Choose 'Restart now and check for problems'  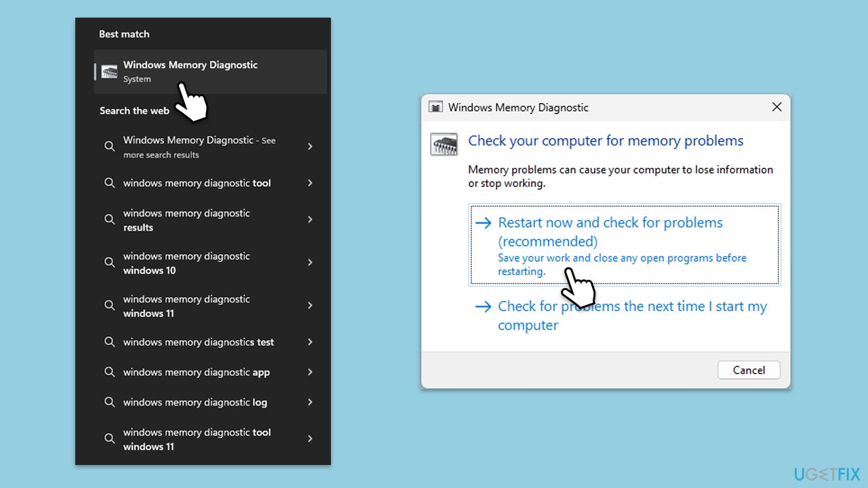pos(624,245)
